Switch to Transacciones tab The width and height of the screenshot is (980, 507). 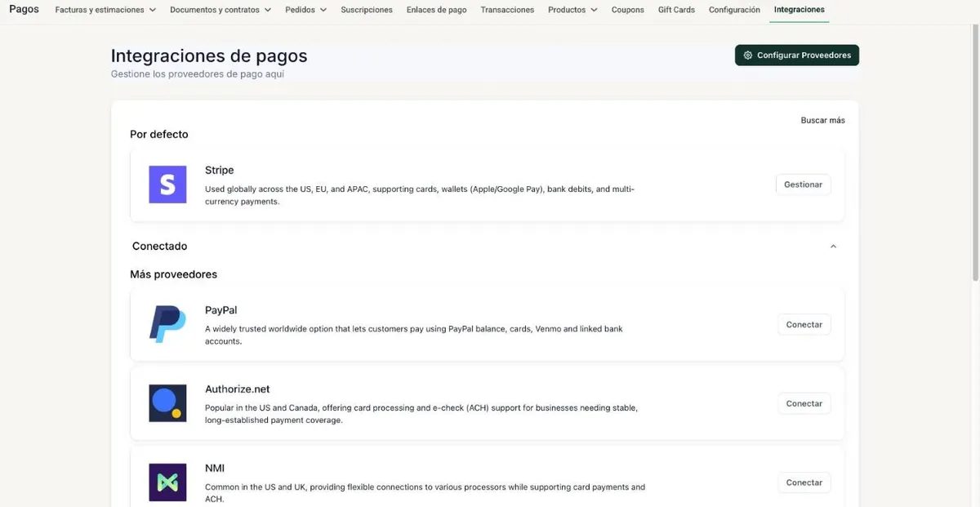507,10
